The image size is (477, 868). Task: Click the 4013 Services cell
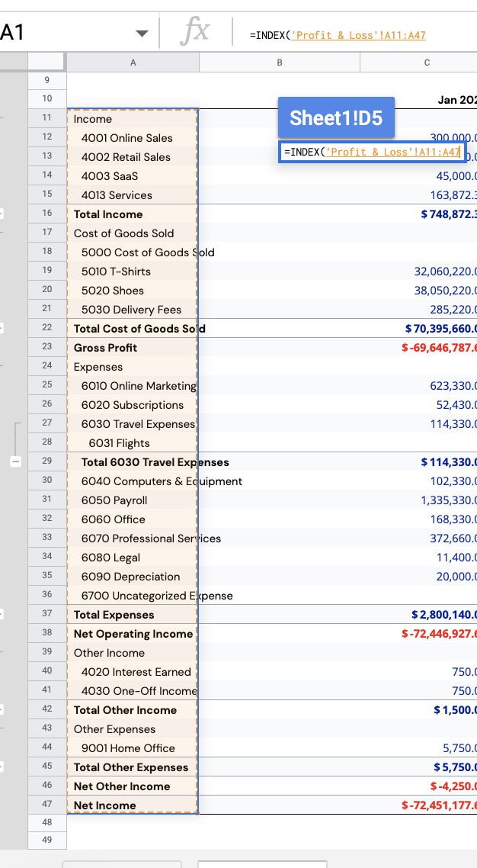[x=133, y=194]
